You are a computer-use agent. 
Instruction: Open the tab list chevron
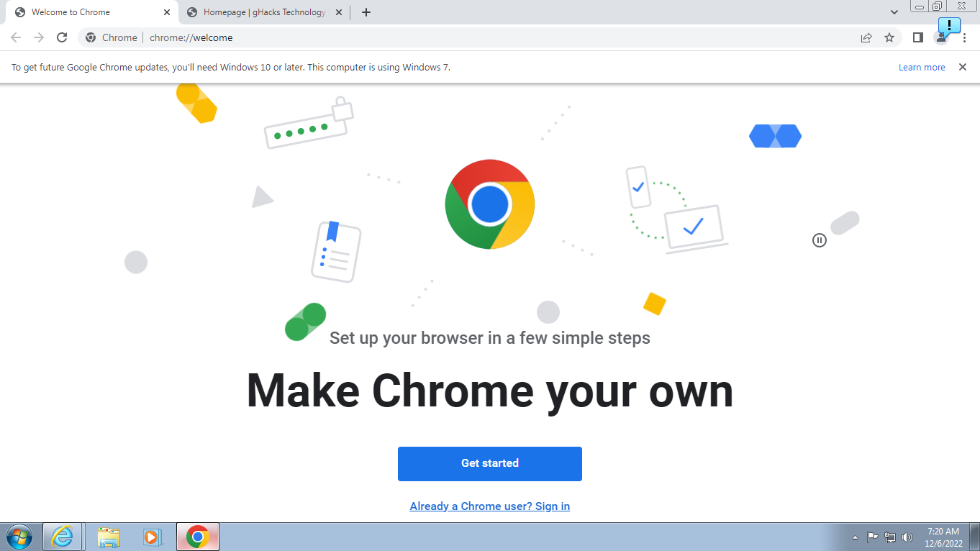[894, 12]
